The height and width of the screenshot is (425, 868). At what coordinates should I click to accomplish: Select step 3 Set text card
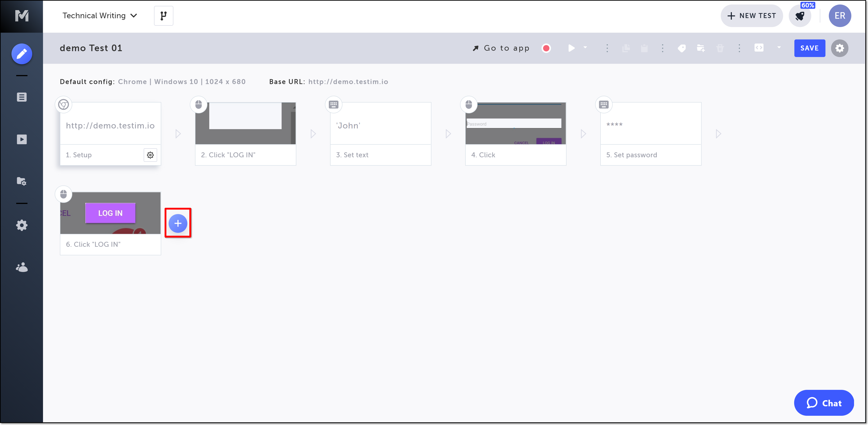pos(381,134)
